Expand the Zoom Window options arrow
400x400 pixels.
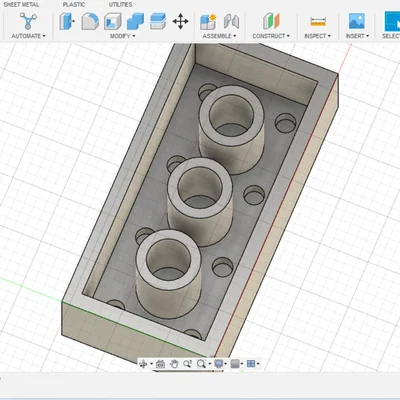(x=210, y=364)
